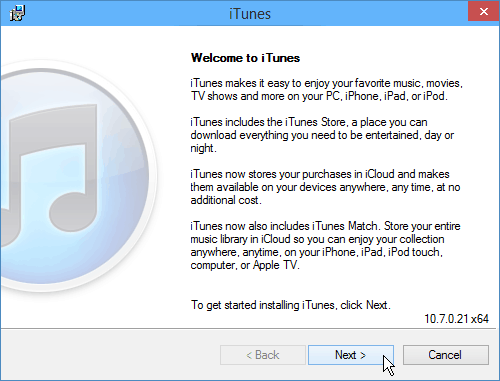Click paragraph about the iTunes Store
This screenshot has height=381, width=500.
pos(322,135)
